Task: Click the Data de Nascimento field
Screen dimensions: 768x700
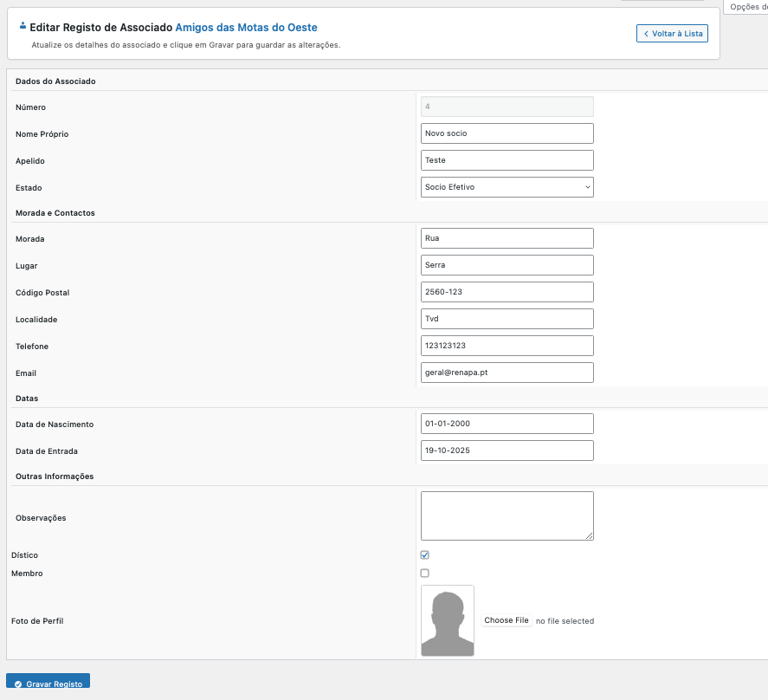Action: [507, 424]
